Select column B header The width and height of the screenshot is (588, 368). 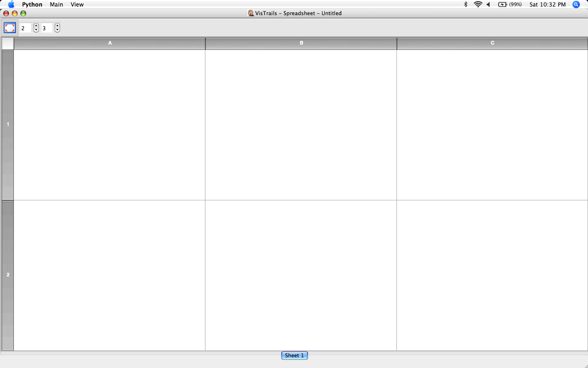[301, 43]
